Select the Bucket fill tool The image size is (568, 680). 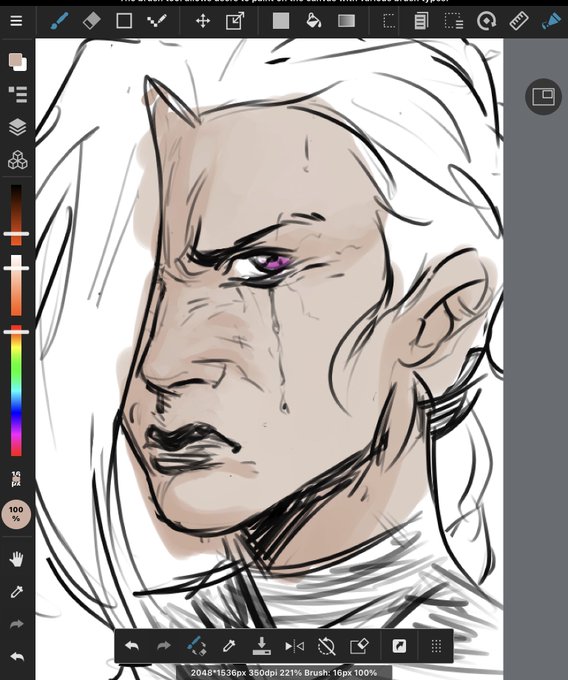pyautogui.click(x=313, y=21)
